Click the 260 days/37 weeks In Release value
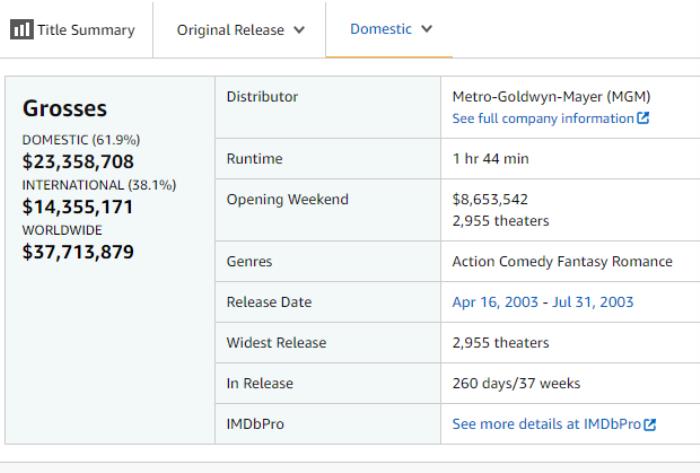Screen dimensions: 700x473 click(x=516, y=383)
